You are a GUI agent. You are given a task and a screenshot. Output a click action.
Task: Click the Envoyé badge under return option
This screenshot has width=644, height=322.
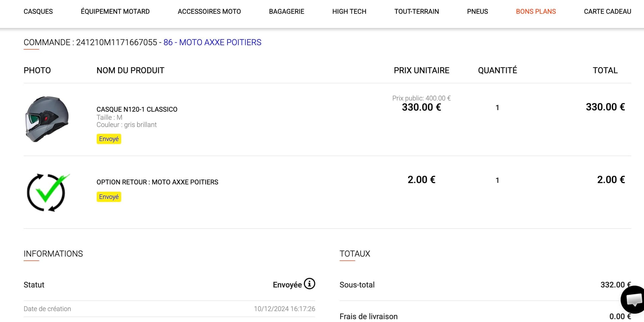(109, 197)
